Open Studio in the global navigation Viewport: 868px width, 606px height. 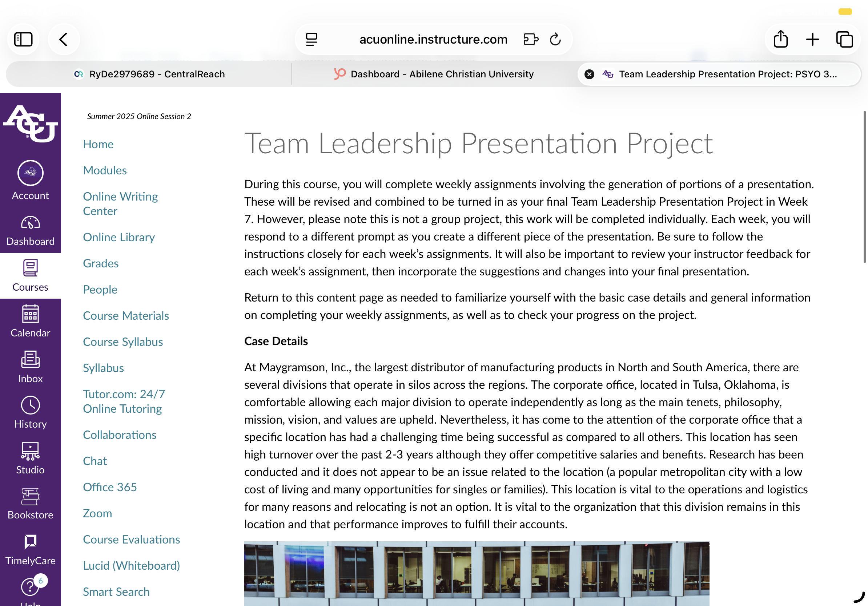[x=30, y=458]
